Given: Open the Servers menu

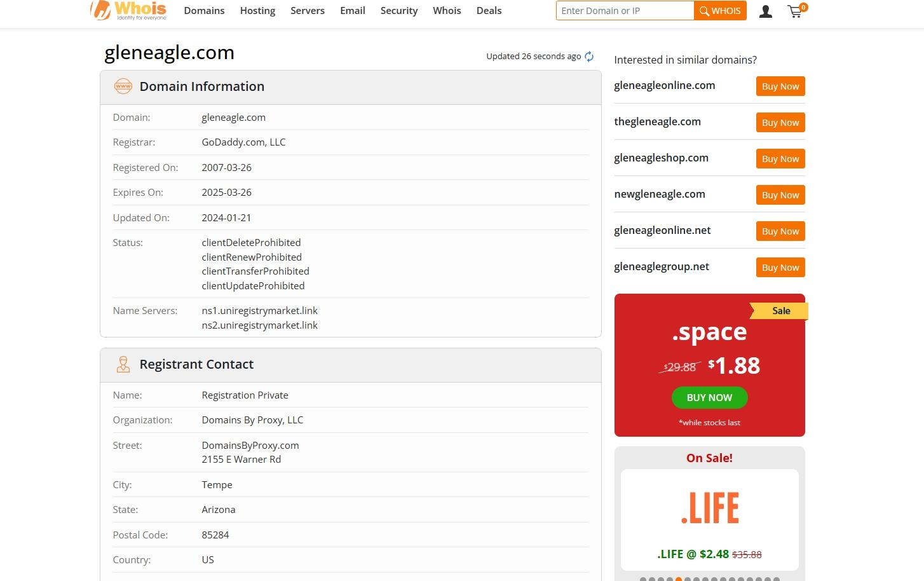Looking at the screenshot, I should pyautogui.click(x=308, y=11).
